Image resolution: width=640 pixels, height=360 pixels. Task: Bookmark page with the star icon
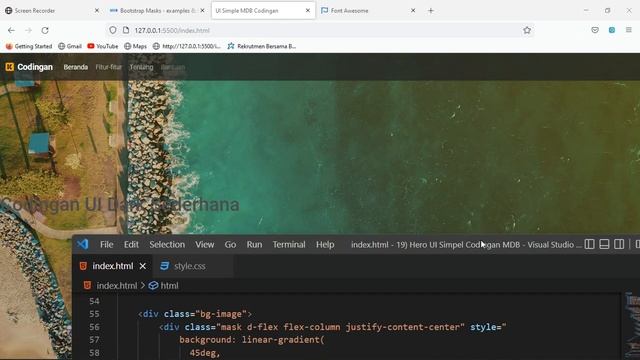[x=527, y=30]
